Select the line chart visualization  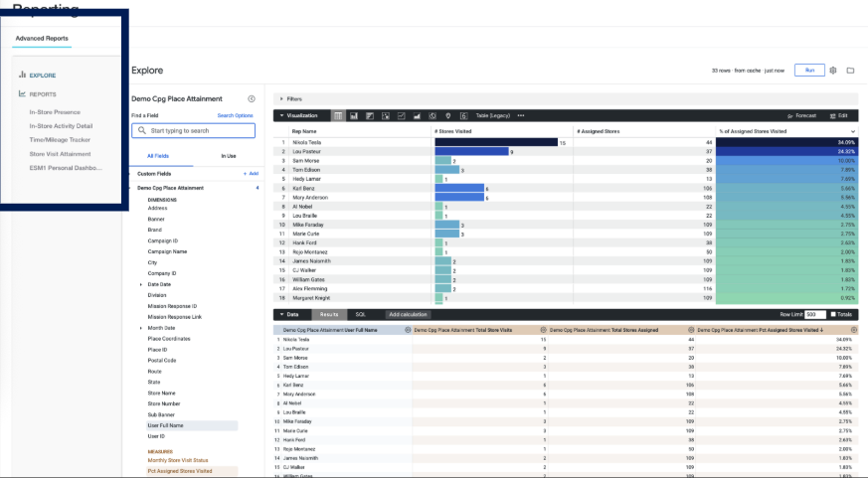[402, 115]
